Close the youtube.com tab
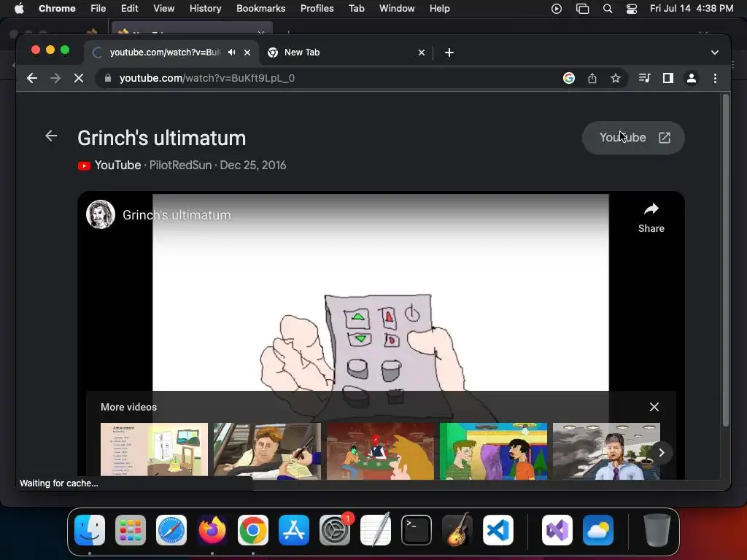This screenshot has width=747, height=560. pos(247,52)
